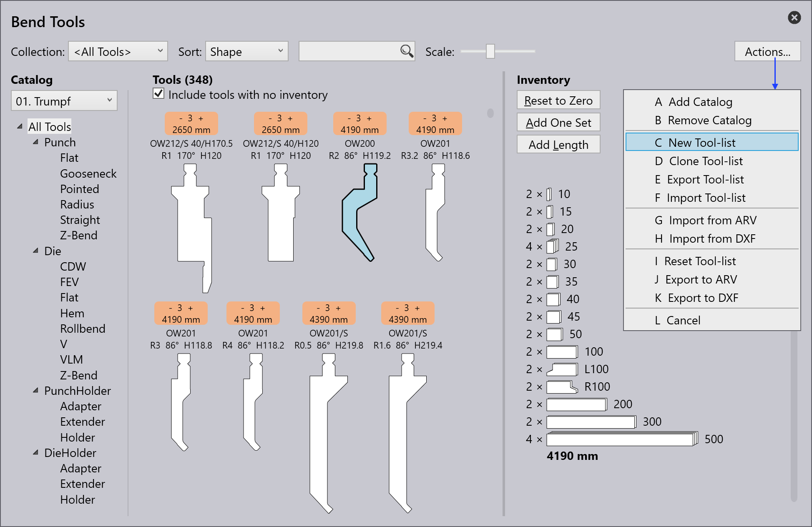Increase quantity of OW201 R3.2 tool
Viewport: 812px width, 527px height.
coord(445,118)
